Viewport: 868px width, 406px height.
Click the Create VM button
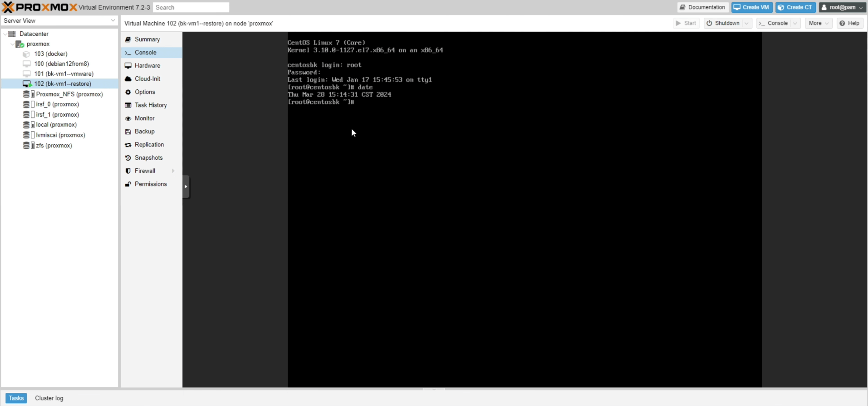[752, 7]
